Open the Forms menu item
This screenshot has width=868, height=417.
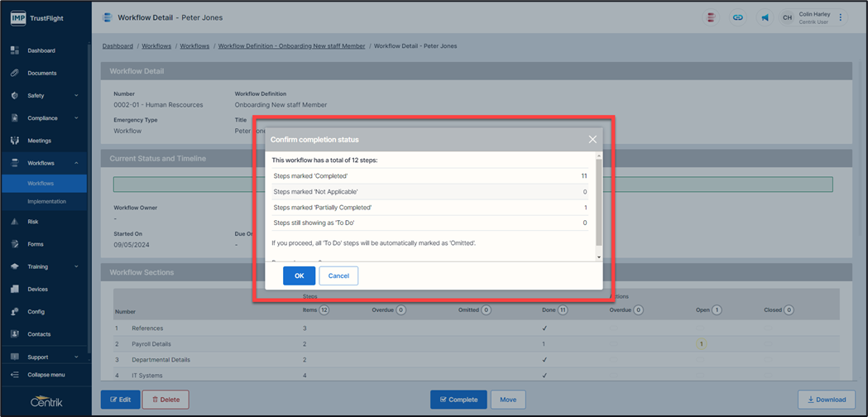[37, 244]
